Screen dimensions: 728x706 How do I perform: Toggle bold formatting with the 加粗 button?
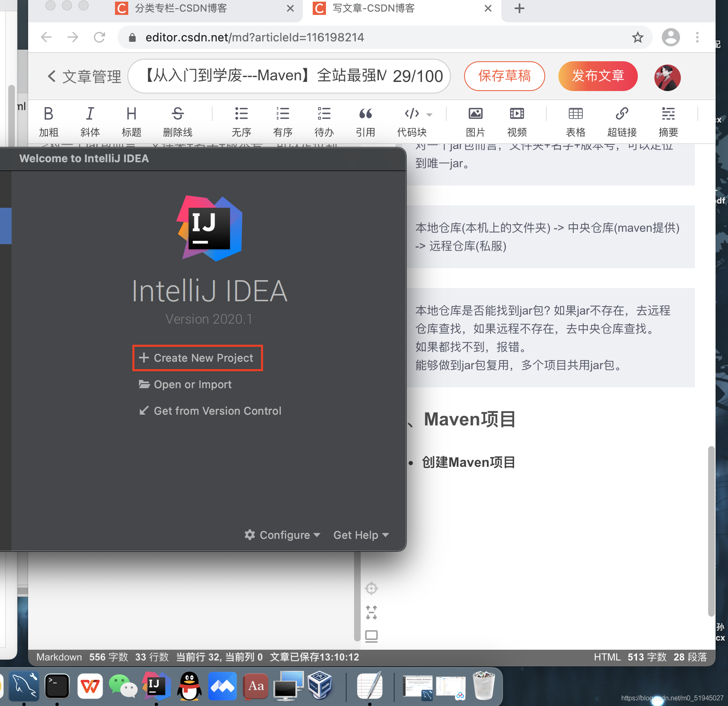click(x=48, y=121)
